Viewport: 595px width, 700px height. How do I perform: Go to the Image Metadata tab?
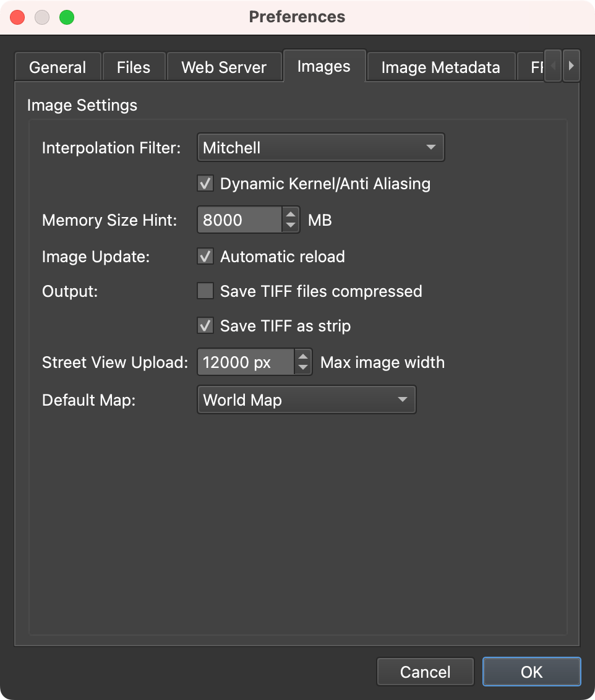[440, 67]
